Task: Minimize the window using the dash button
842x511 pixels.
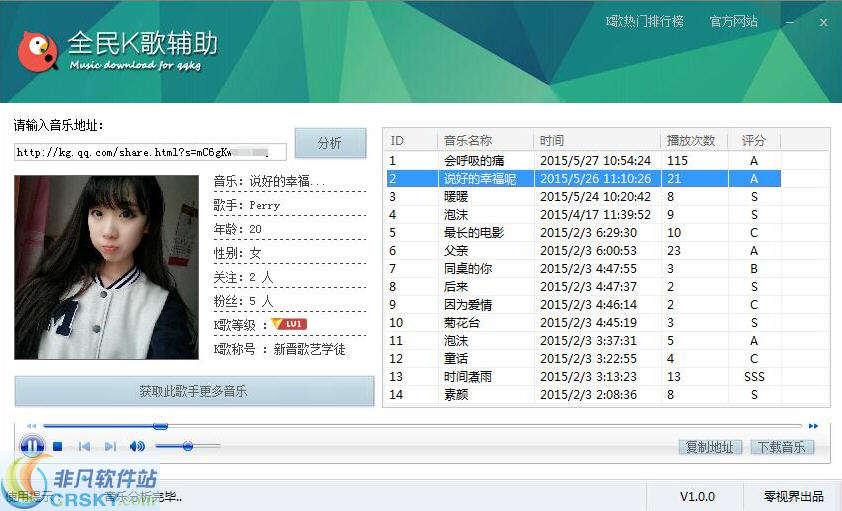Action: pyautogui.click(x=790, y=23)
